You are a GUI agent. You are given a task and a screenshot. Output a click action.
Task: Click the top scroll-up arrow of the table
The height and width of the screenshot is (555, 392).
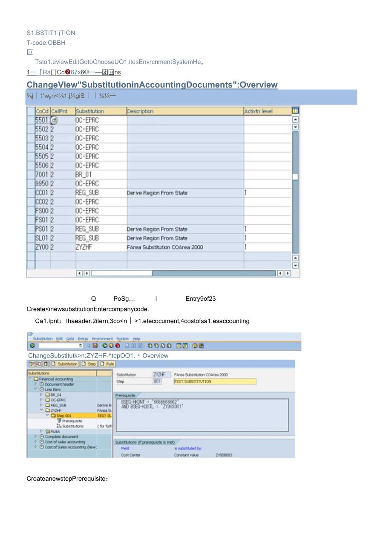tap(296, 120)
